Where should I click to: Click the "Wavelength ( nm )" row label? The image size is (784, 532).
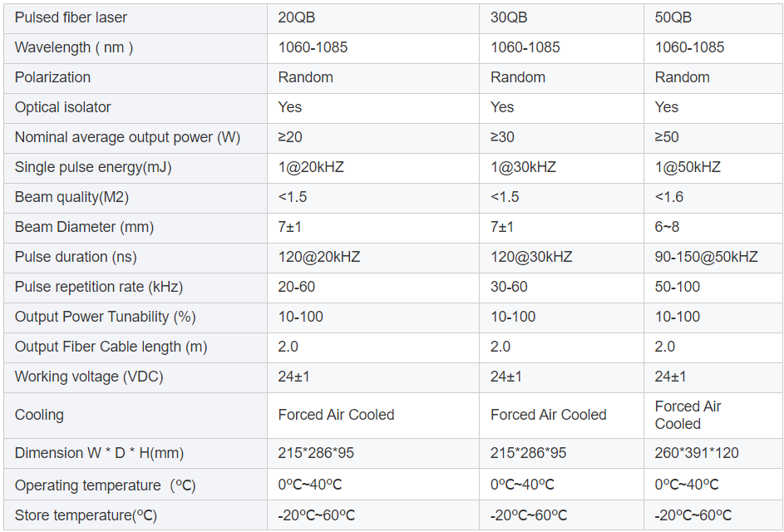74,47
